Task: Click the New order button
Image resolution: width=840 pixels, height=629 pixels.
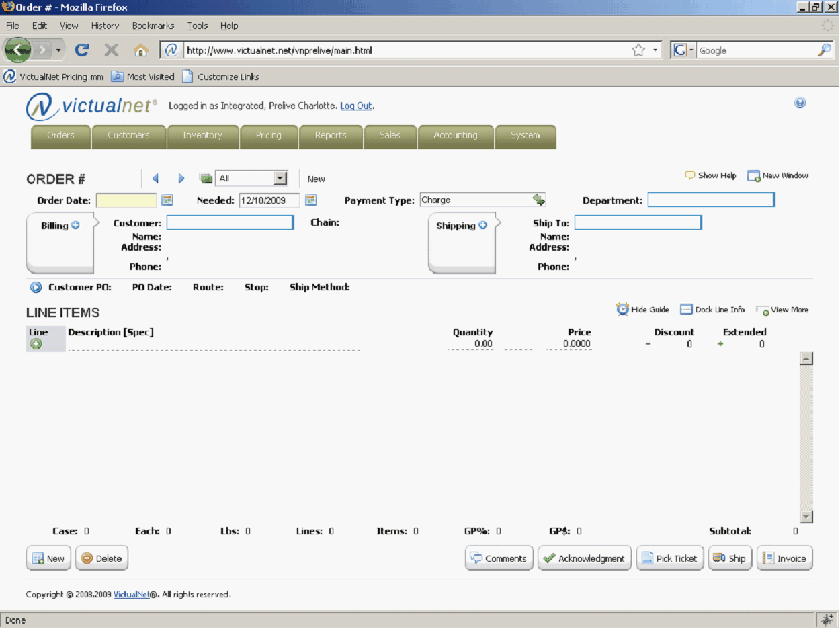Action: [x=48, y=558]
